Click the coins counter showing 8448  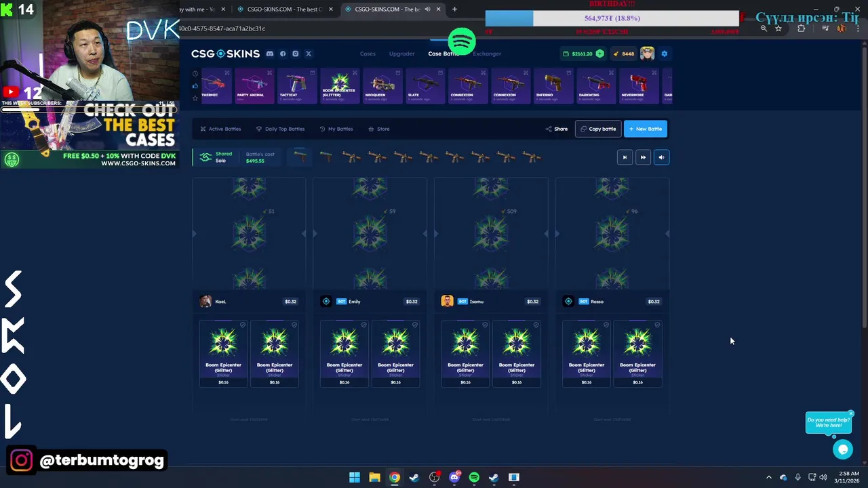pyautogui.click(x=623, y=54)
